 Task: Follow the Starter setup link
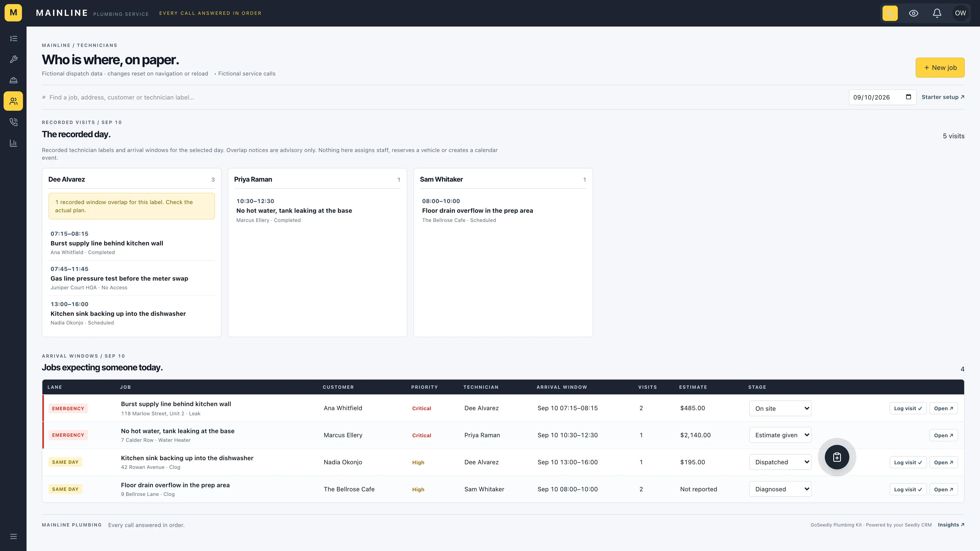click(x=943, y=97)
